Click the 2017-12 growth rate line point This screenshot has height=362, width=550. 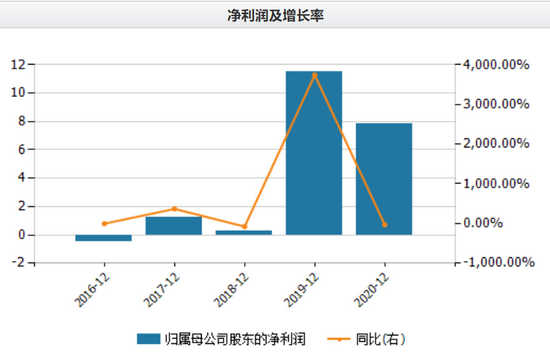[174, 209]
